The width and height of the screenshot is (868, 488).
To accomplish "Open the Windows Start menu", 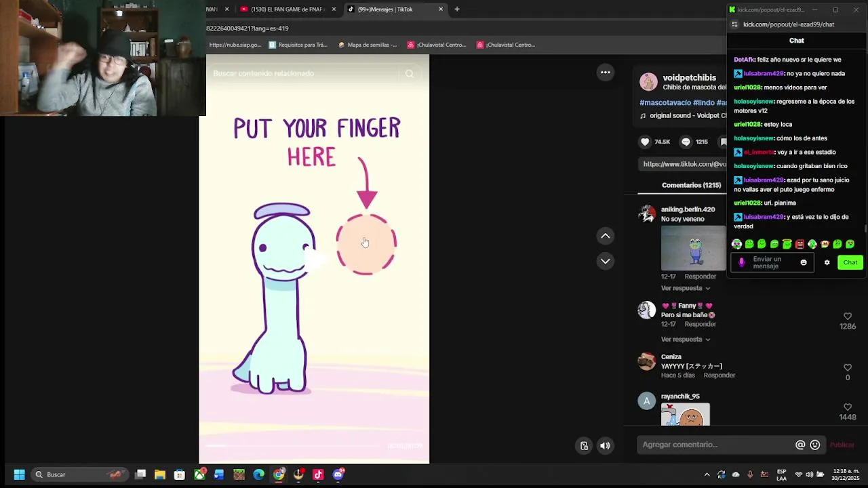I will [19, 474].
